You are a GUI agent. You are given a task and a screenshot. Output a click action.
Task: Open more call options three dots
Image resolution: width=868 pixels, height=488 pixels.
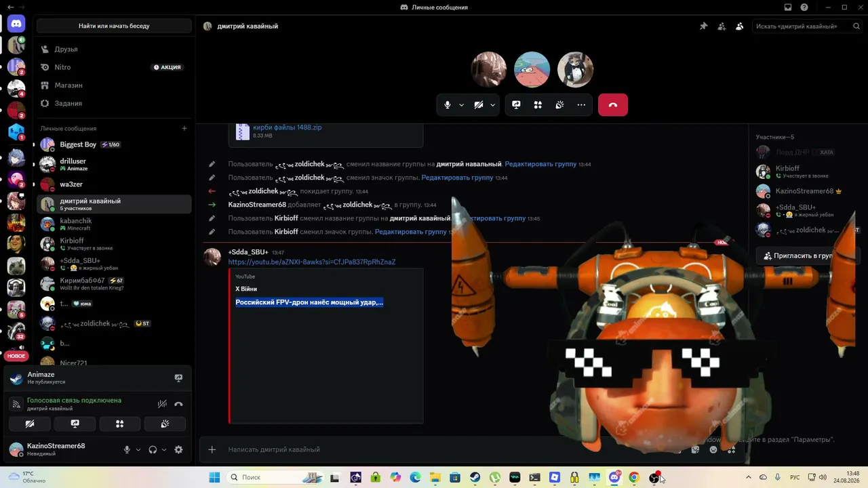581,105
